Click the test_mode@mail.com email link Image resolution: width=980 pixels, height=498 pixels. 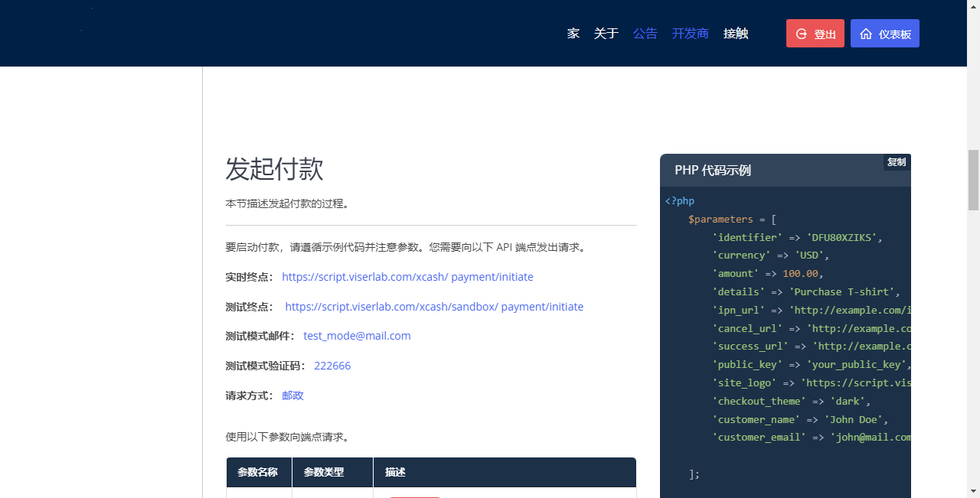pos(357,336)
